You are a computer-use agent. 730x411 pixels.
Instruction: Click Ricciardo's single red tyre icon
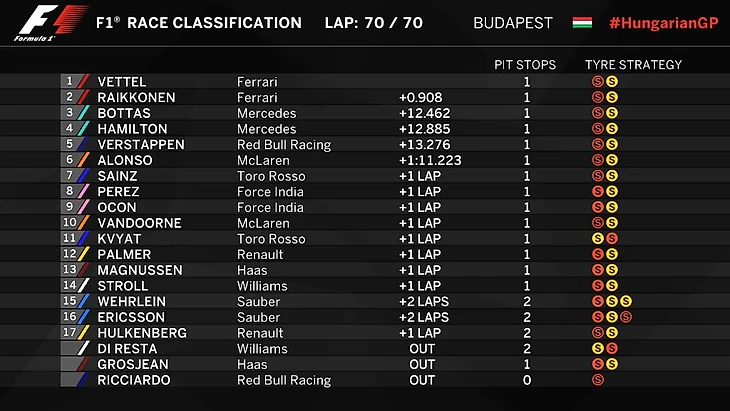pyautogui.click(x=598, y=380)
